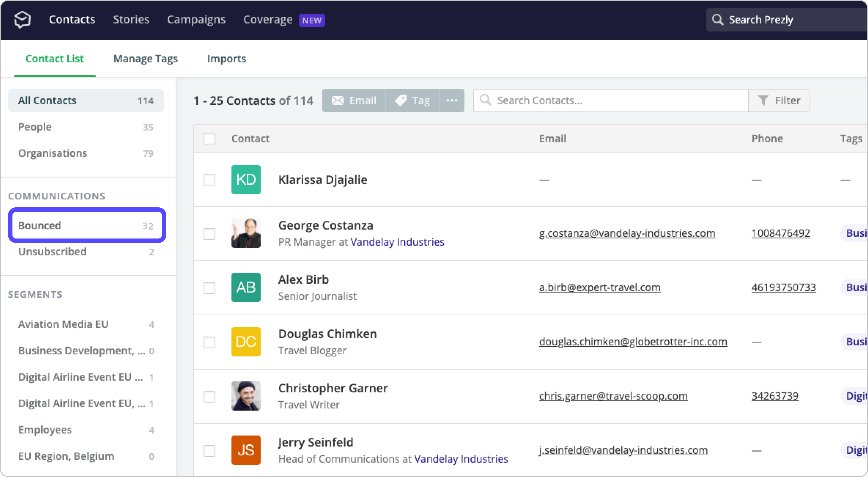Image resolution: width=868 pixels, height=477 pixels.
Task: Click Douglas Chimken's DC avatar
Action: click(x=246, y=342)
